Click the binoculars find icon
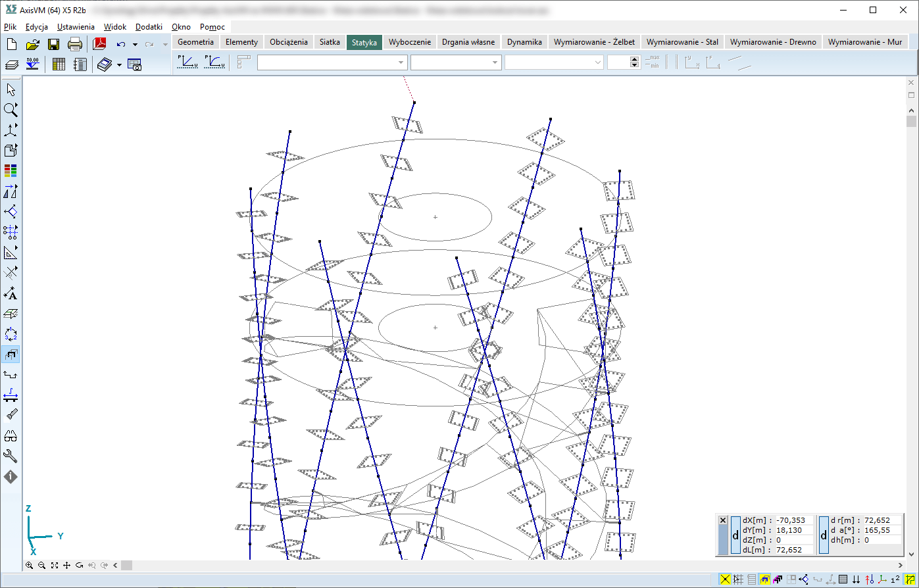 [11, 436]
